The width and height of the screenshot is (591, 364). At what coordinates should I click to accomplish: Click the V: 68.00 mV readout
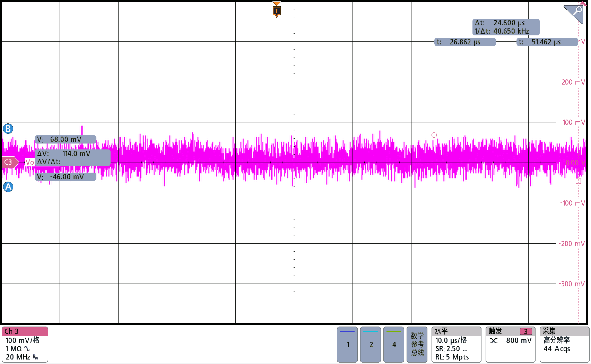(65, 139)
